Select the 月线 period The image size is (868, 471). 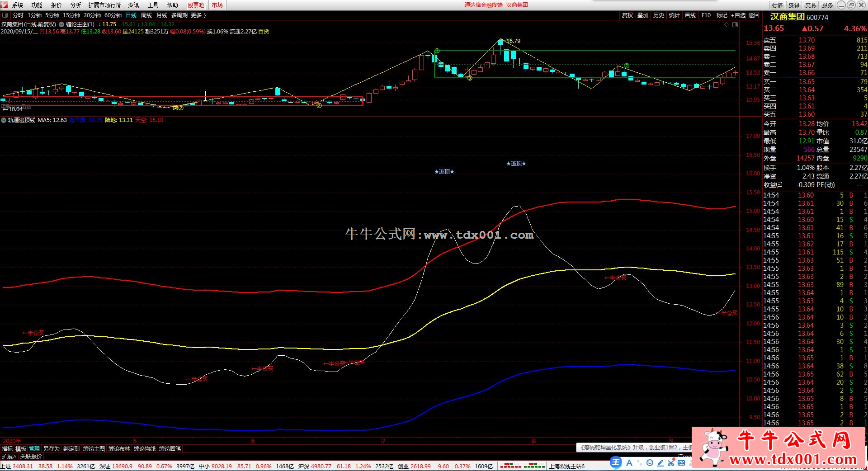pos(162,15)
